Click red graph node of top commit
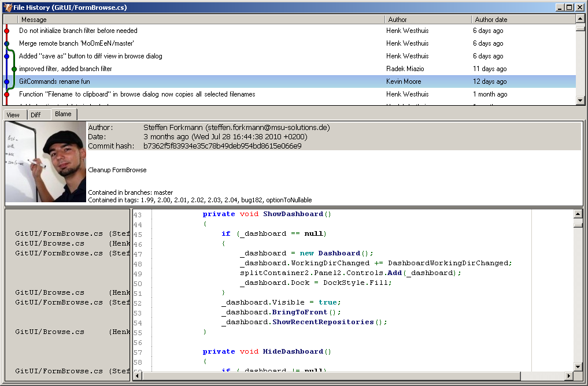Viewport: 588px width, 386px height. click(6, 31)
